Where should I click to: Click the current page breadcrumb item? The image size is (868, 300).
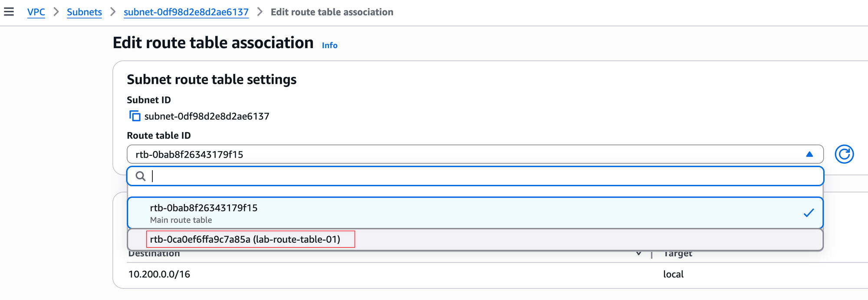(x=332, y=12)
